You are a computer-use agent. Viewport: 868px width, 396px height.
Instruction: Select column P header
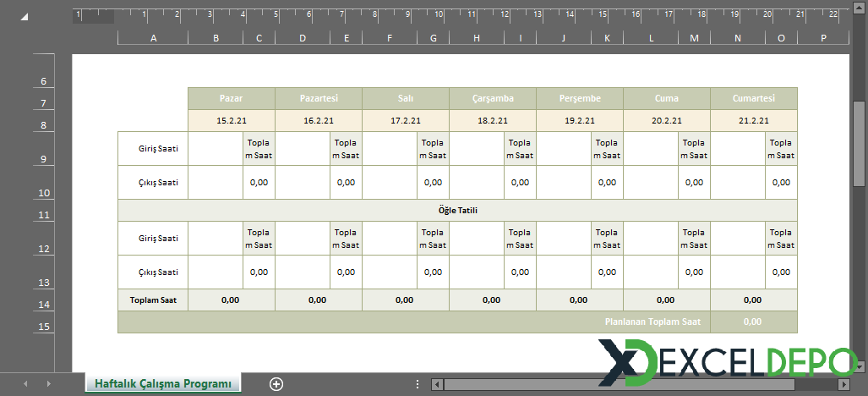pyautogui.click(x=823, y=38)
